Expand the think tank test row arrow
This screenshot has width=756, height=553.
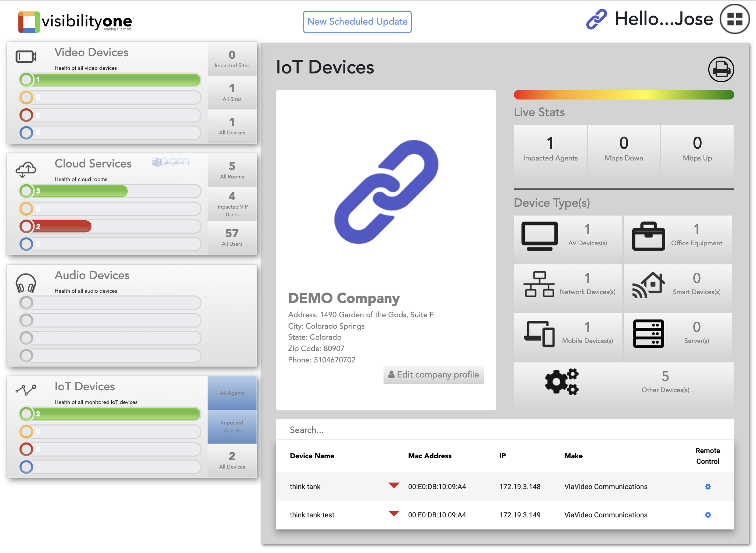pyautogui.click(x=394, y=514)
